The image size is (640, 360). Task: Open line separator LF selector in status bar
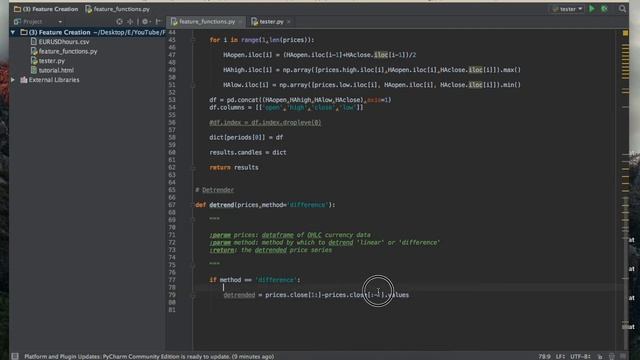pos(560,356)
